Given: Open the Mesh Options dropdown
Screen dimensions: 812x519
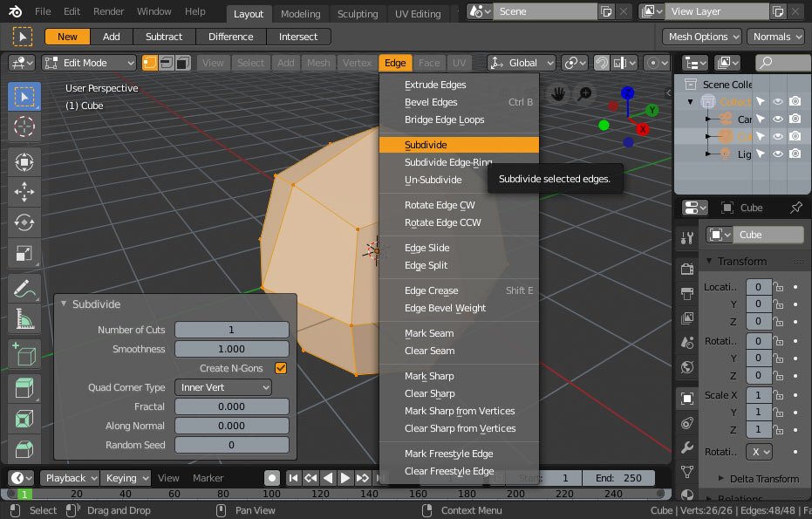Looking at the screenshot, I should [x=702, y=37].
